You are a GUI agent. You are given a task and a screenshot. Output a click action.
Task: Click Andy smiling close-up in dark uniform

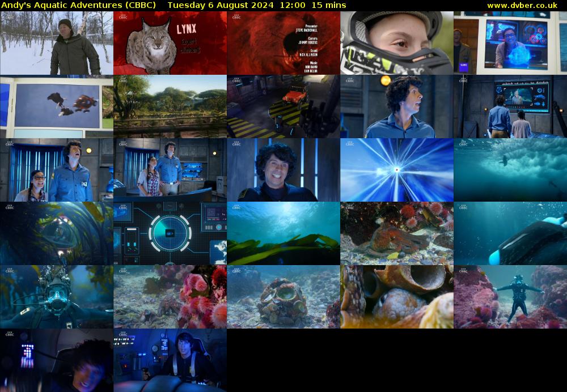pyautogui.click(x=283, y=170)
